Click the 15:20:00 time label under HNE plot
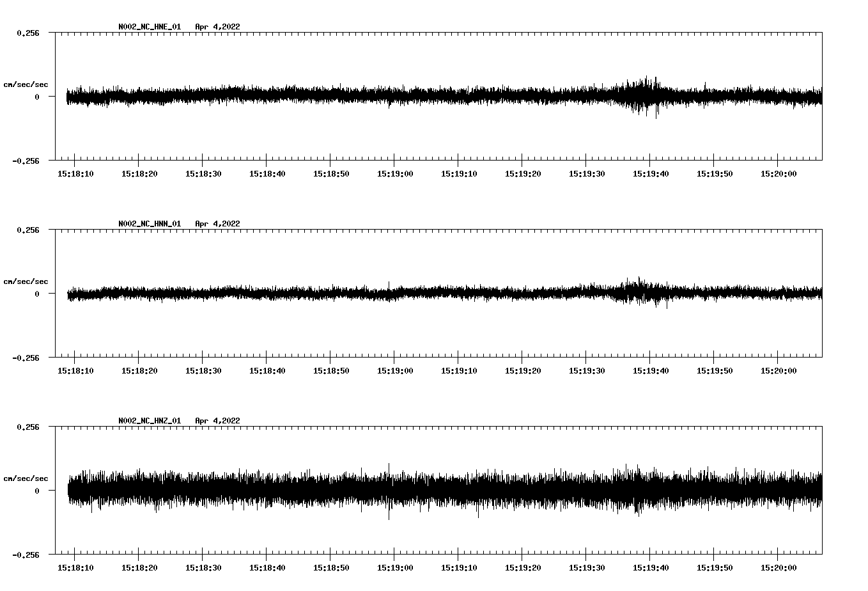The width and height of the screenshot is (868, 591). tap(779, 173)
